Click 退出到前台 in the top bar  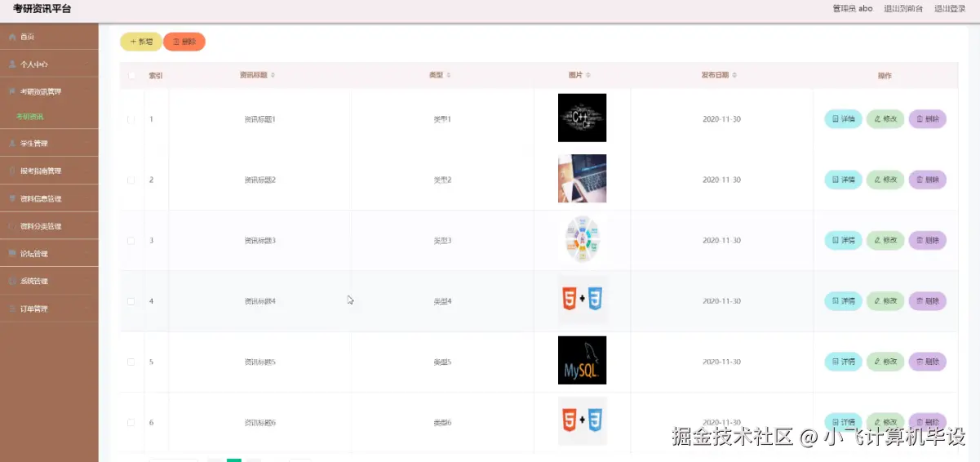[903, 9]
